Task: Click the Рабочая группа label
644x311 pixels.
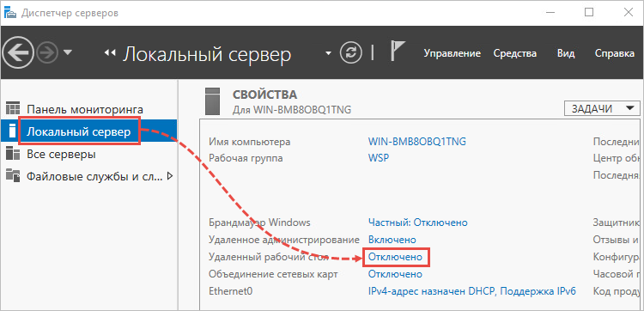Action: [246, 158]
